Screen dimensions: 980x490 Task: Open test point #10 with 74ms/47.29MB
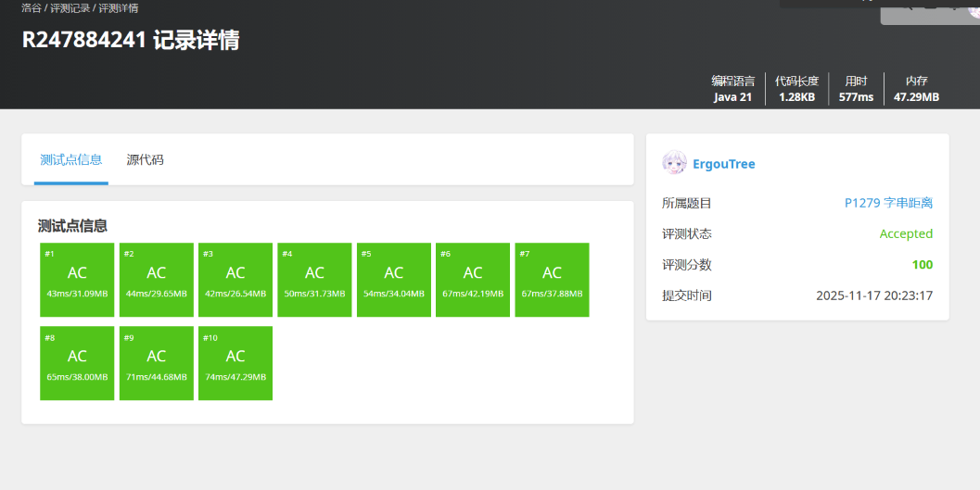click(x=235, y=363)
